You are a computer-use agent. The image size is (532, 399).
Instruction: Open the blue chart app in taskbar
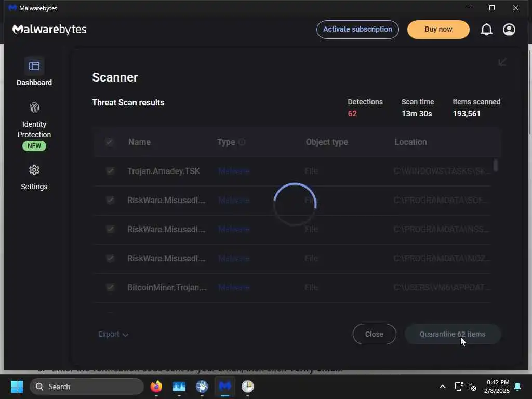(x=179, y=387)
